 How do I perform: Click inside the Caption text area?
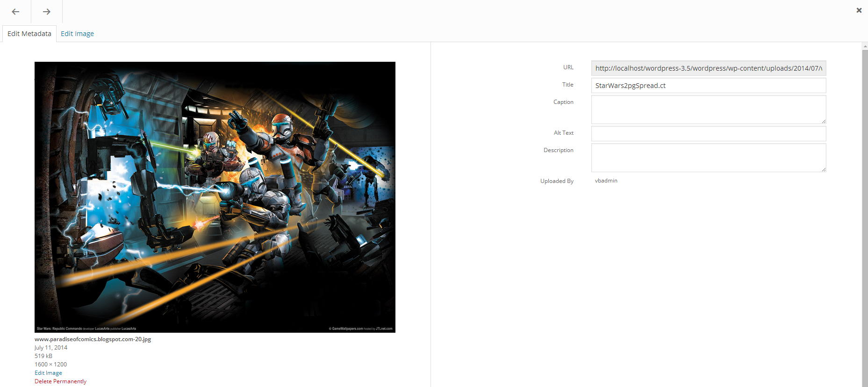(x=709, y=110)
